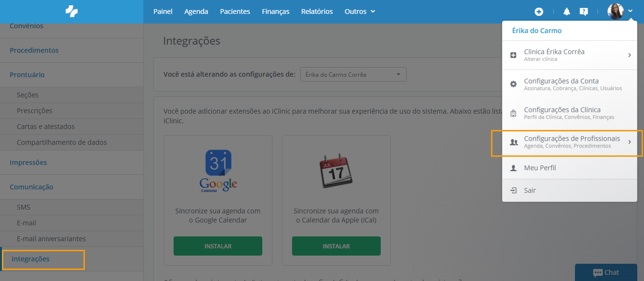Click the Apple iCal calendar icon
Viewport: 644px width, 281px height.
click(x=336, y=171)
